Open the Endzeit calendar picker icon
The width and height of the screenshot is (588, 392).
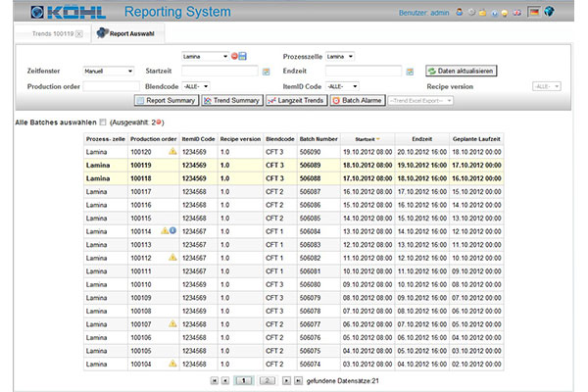(x=411, y=72)
